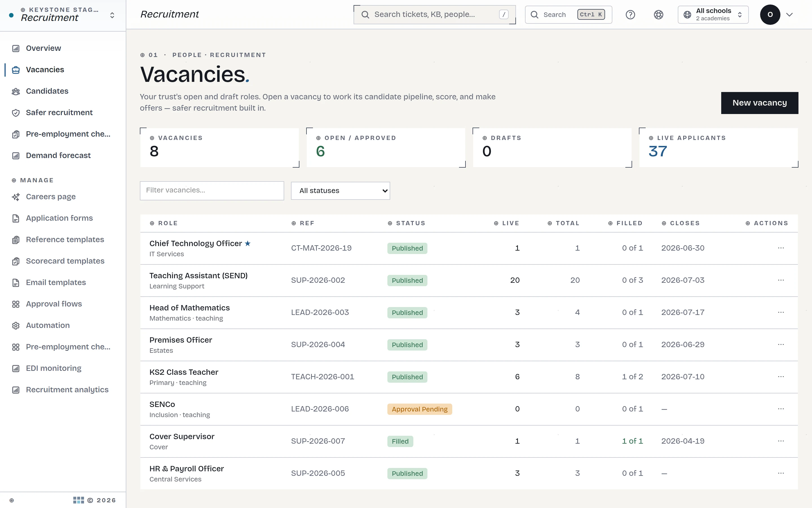Image resolution: width=812 pixels, height=508 pixels.
Task: Click the Scorecard templates clipboard icon
Action: 16,262
